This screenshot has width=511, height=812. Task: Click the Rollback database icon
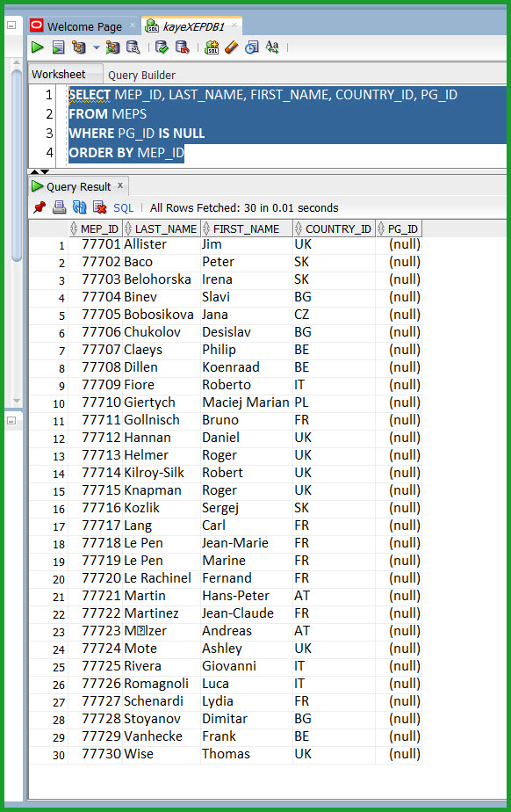[183, 47]
